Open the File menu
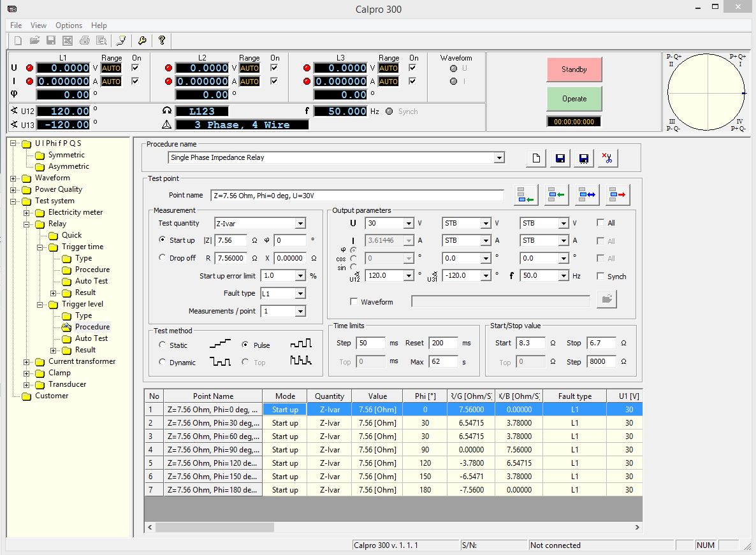The image size is (756, 555). click(16, 25)
